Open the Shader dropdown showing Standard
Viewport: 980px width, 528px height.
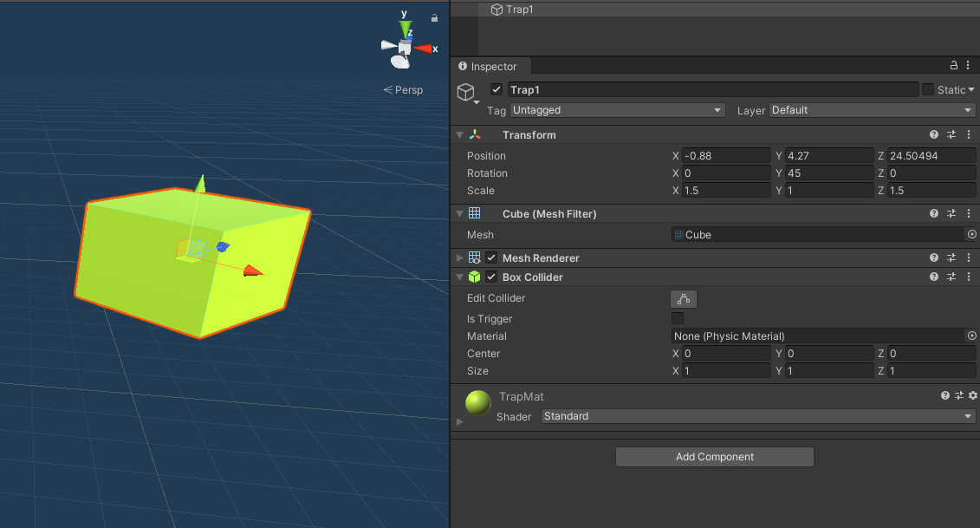(758, 416)
